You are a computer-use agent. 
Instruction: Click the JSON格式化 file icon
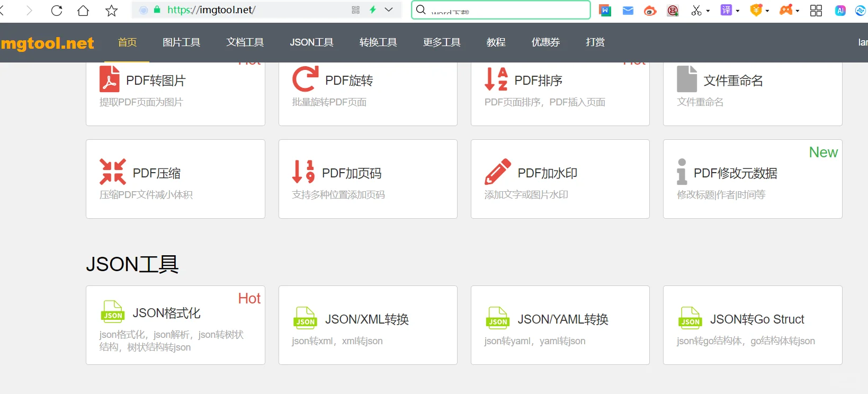point(113,312)
